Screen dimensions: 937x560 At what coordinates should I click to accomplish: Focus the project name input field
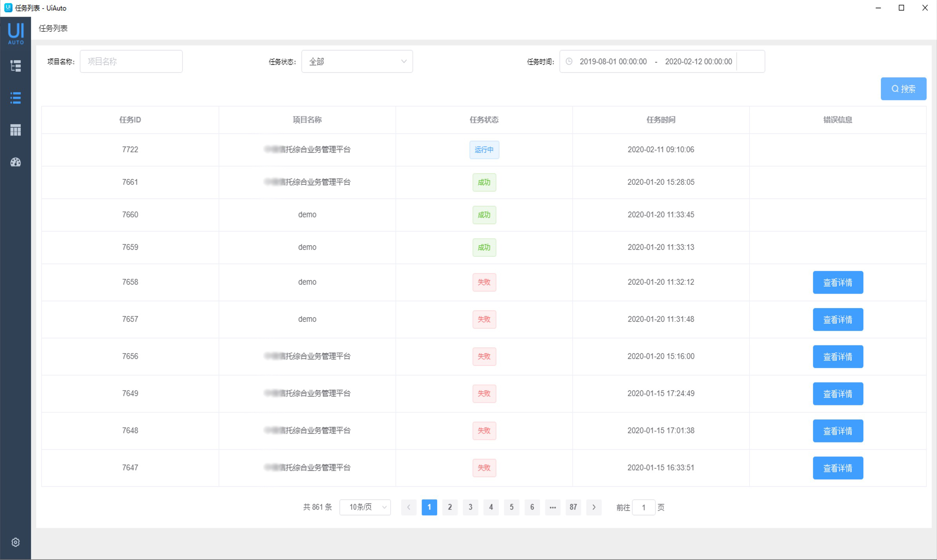[131, 61]
